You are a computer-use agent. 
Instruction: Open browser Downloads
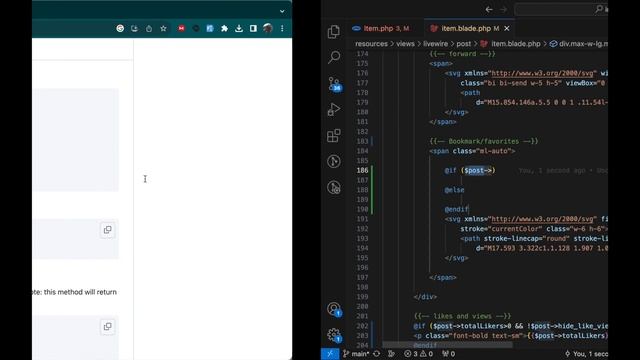pos(239,29)
